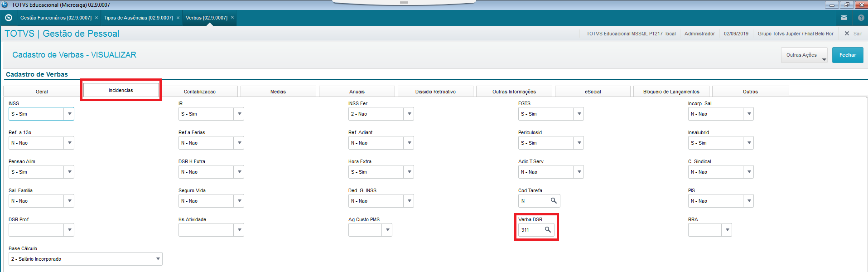Open the Ded. G. INSS dropdown
Image resolution: width=868 pixels, height=272 pixels.
click(x=409, y=201)
